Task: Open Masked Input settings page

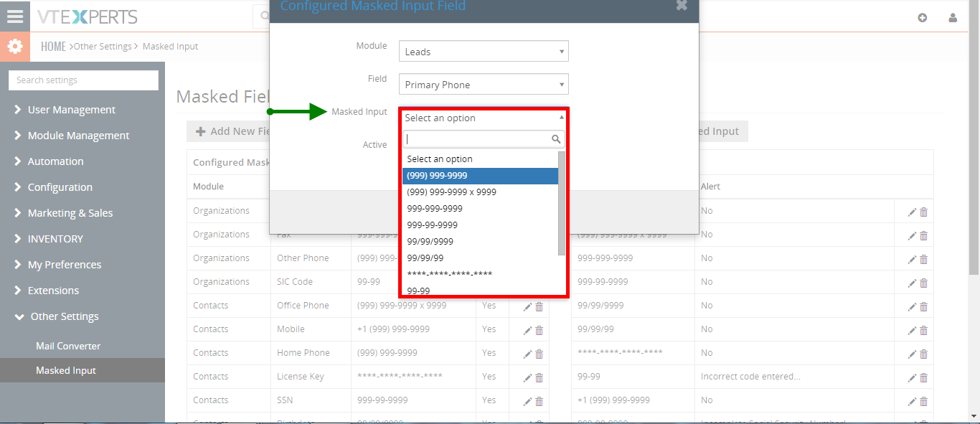Action: pyautogui.click(x=66, y=370)
